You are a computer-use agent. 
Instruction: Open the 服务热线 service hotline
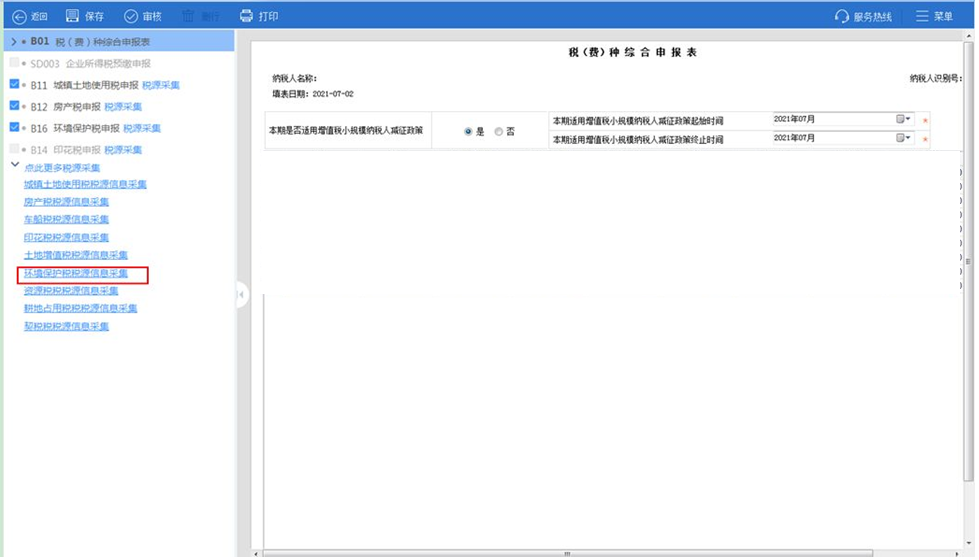pos(863,16)
